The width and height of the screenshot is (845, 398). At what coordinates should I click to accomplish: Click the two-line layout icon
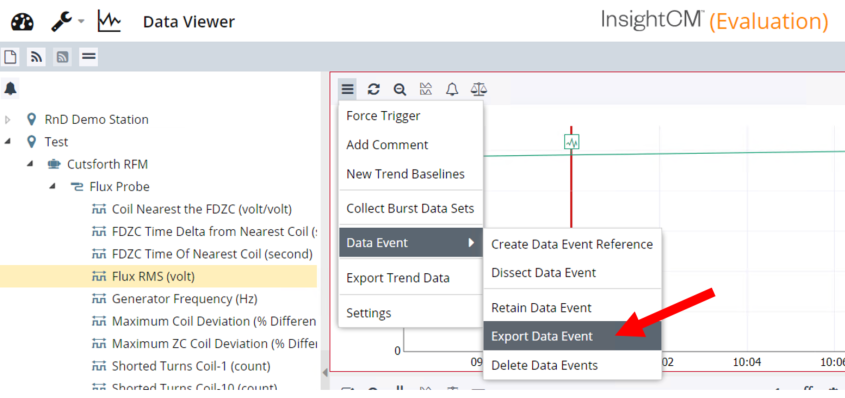click(88, 57)
